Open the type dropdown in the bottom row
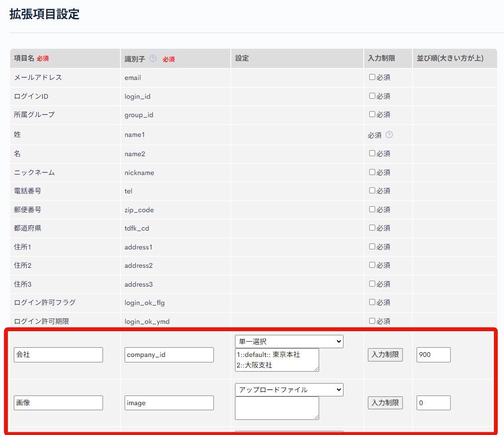504x435 pixels. point(289,432)
